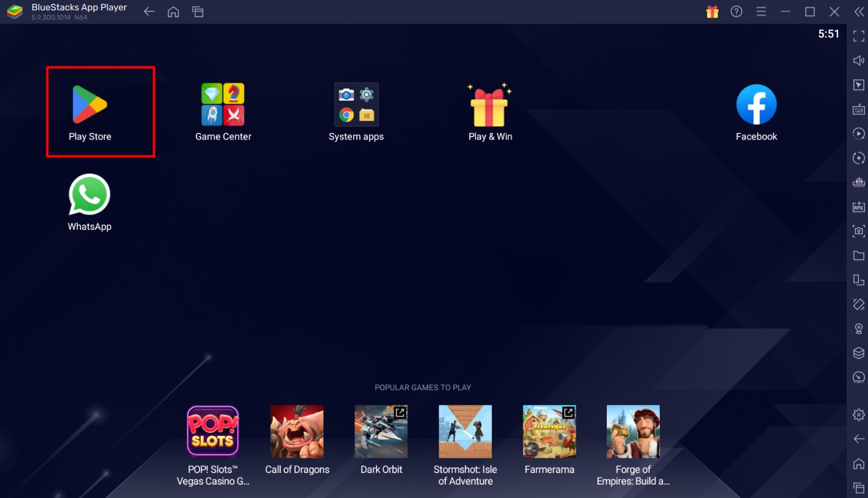
Task: Click 'POPULAR GAMES TO PLAY' heading
Action: [423, 388]
